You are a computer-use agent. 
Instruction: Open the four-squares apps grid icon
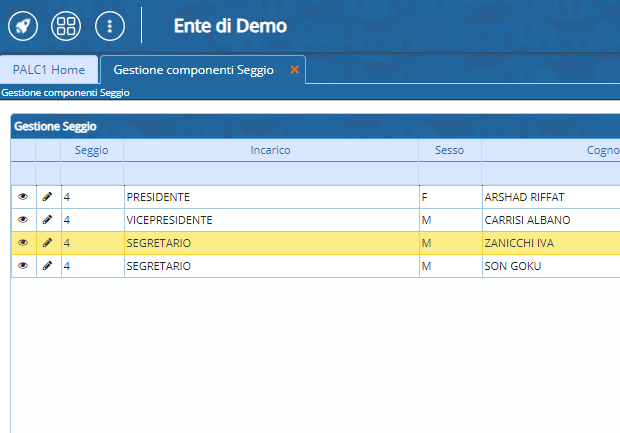click(66, 25)
